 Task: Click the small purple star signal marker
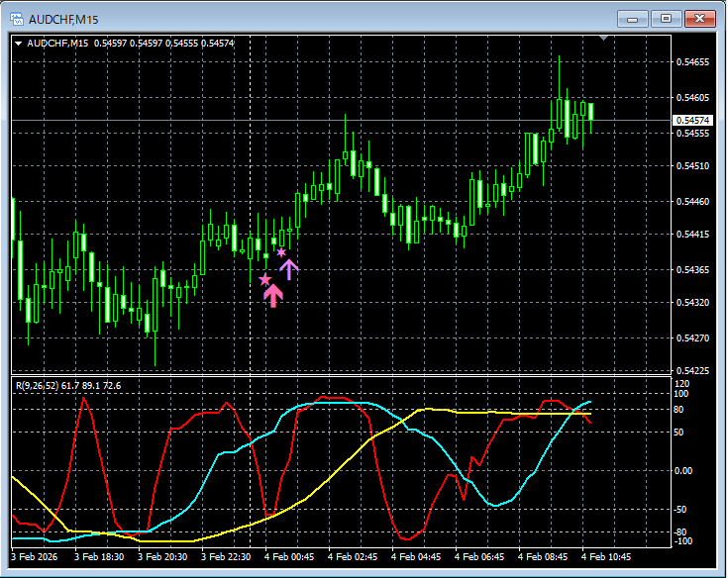pos(281,252)
